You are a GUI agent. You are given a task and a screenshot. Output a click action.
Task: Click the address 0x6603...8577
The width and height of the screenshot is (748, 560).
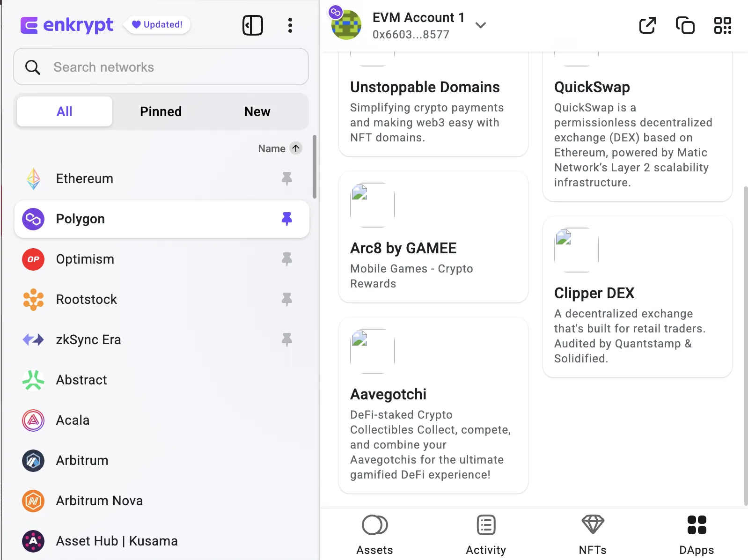pos(411,35)
